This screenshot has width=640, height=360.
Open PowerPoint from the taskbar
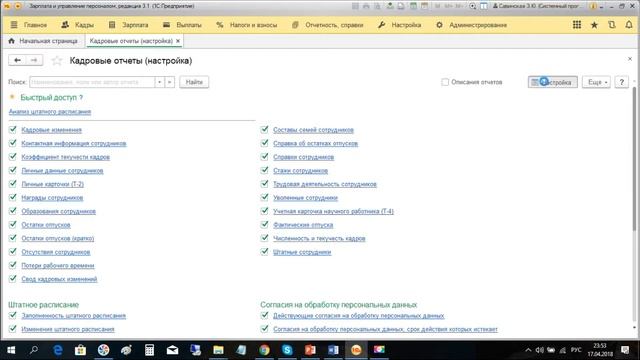[310, 350]
